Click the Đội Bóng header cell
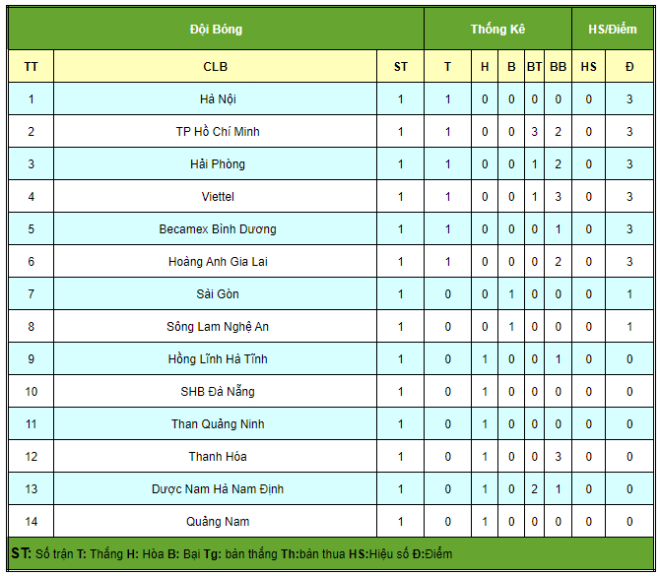660x576 pixels. click(x=215, y=29)
